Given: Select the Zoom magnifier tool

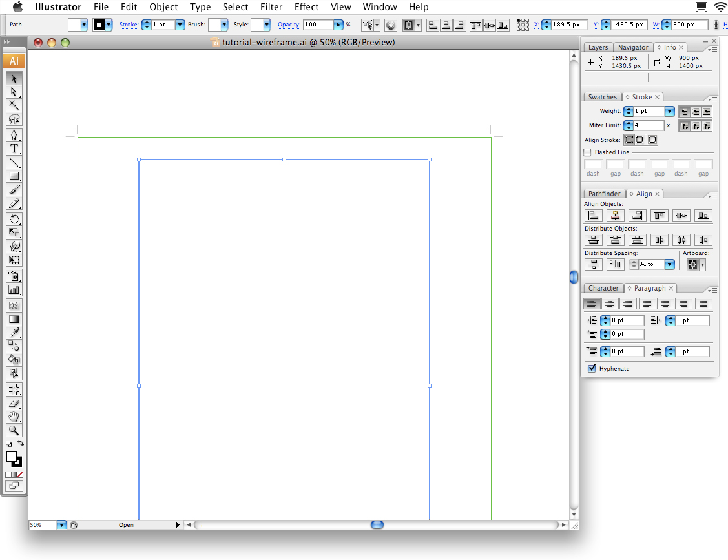Looking at the screenshot, I should 14,430.
